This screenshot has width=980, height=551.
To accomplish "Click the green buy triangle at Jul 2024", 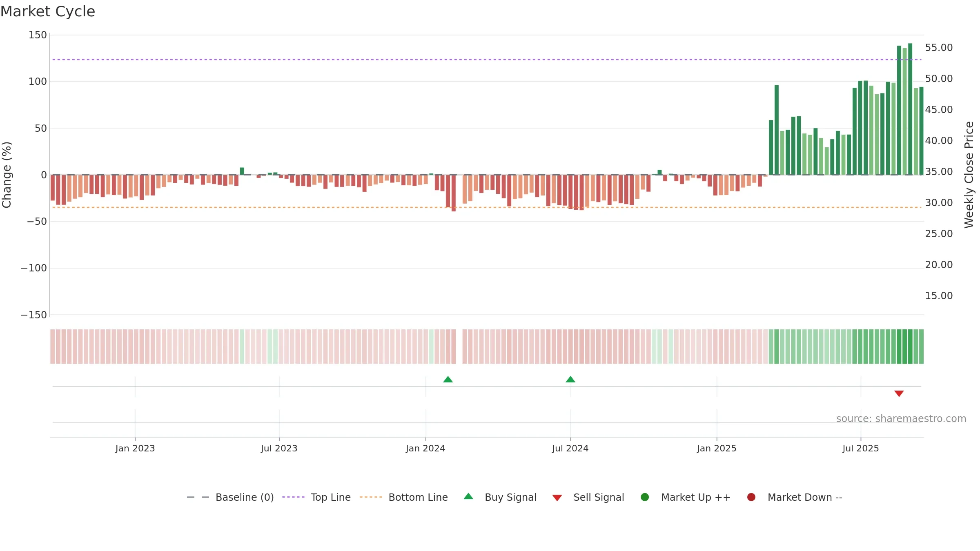I will (x=570, y=380).
